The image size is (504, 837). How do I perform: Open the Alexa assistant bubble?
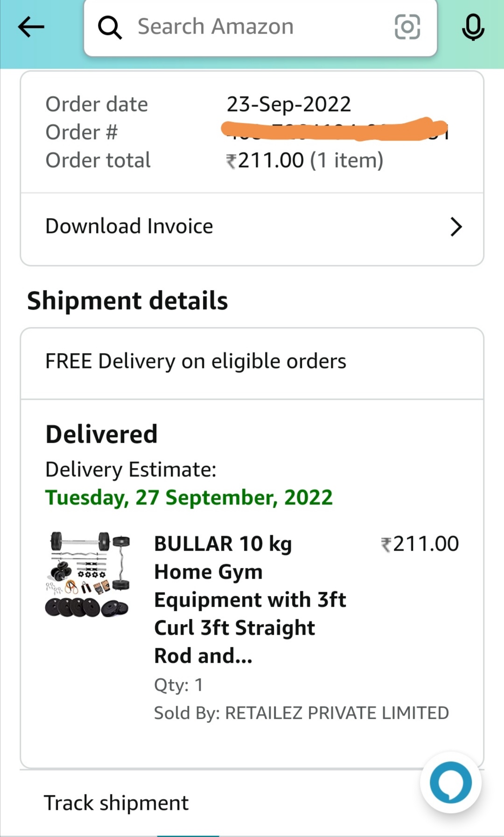click(450, 783)
